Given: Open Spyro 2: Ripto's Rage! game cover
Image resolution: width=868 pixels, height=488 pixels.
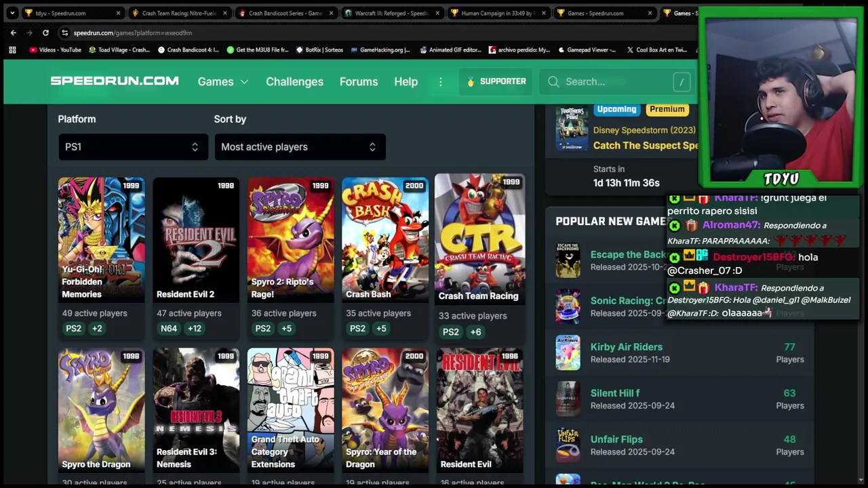Looking at the screenshot, I should click(x=290, y=240).
